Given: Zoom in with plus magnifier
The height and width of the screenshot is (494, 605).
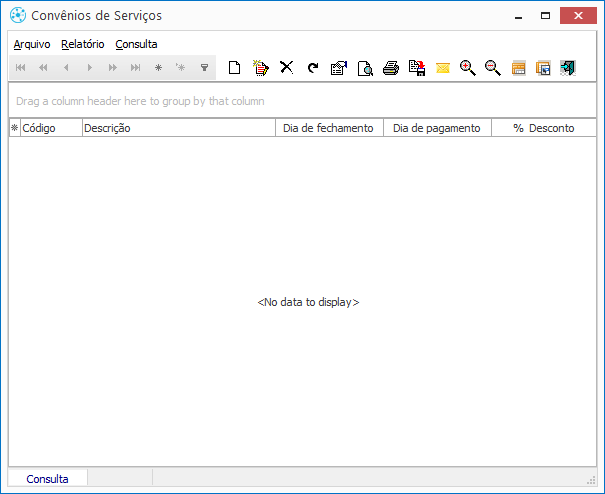Looking at the screenshot, I should pyautogui.click(x=468, y=68).
